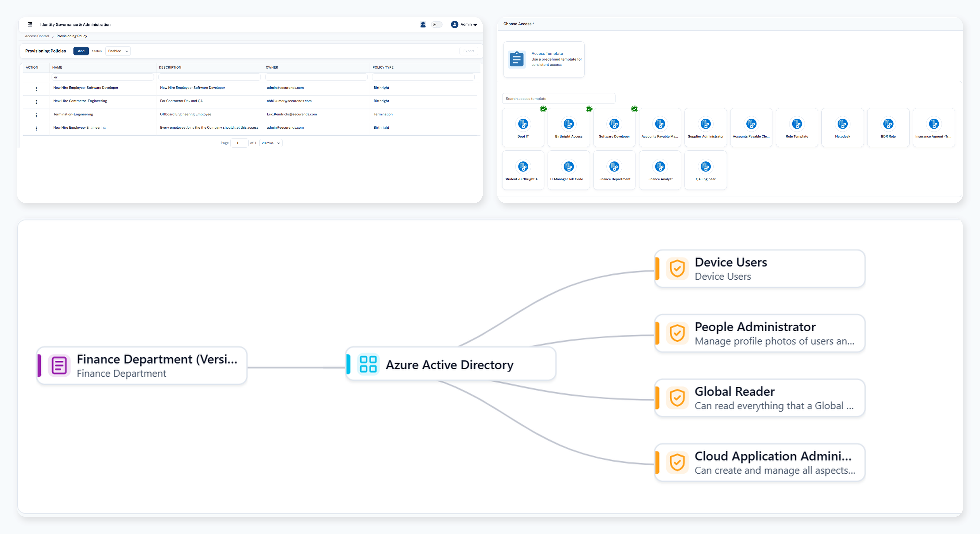Screen dimensions: 980x534
Task: Click the Add provisioning policy button
Action: point(81,51)
